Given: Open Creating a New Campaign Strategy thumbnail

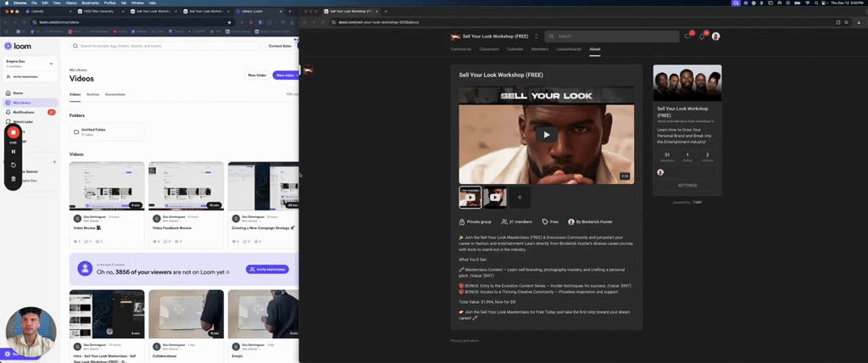Looking at the screenshot, I should click(264, 187).
